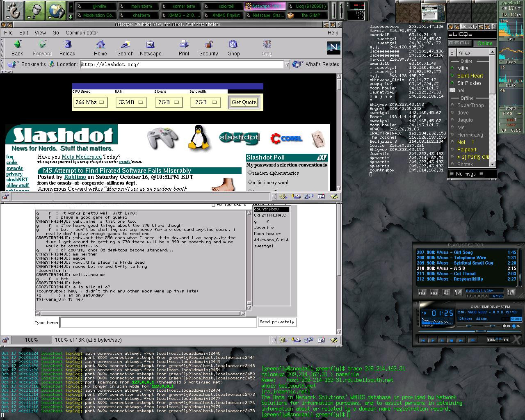The image size is (525, 420).
Task: Open the RAM 32MB dropdown
Action: point(131,102)
